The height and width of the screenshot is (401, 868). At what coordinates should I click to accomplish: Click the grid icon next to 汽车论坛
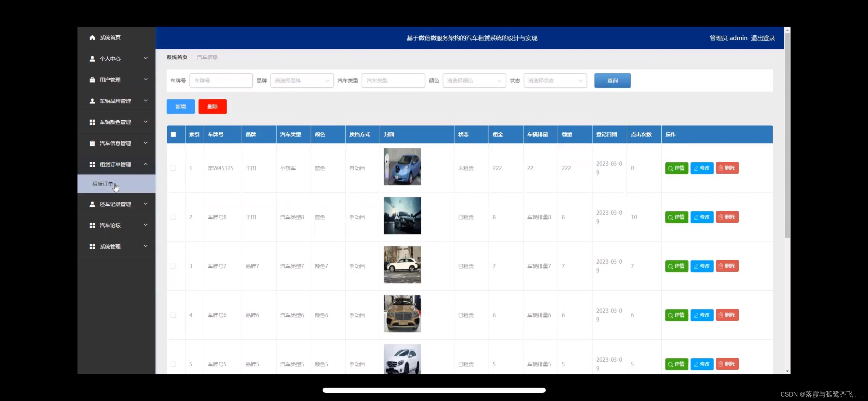92,225
